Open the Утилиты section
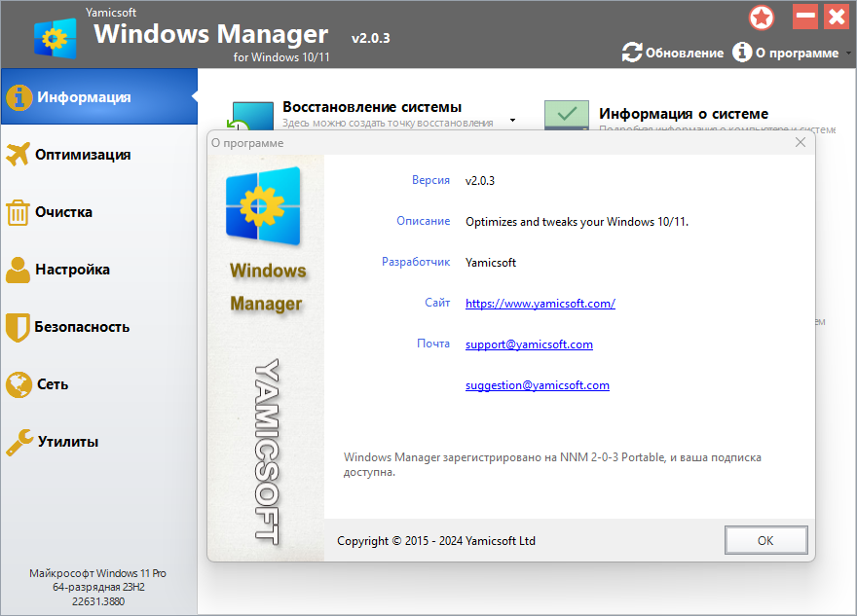Viewport: 857px width, 616px height. (99, 441)
